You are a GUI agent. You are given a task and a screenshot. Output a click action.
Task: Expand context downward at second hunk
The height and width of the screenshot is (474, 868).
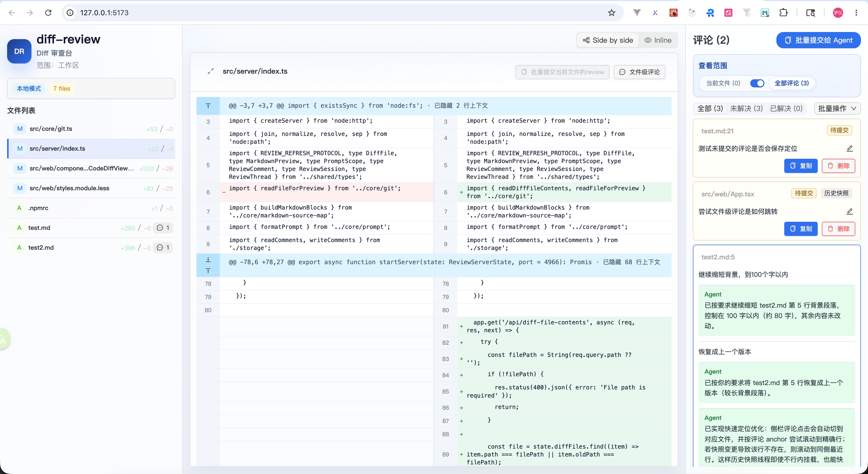(208, 260)
